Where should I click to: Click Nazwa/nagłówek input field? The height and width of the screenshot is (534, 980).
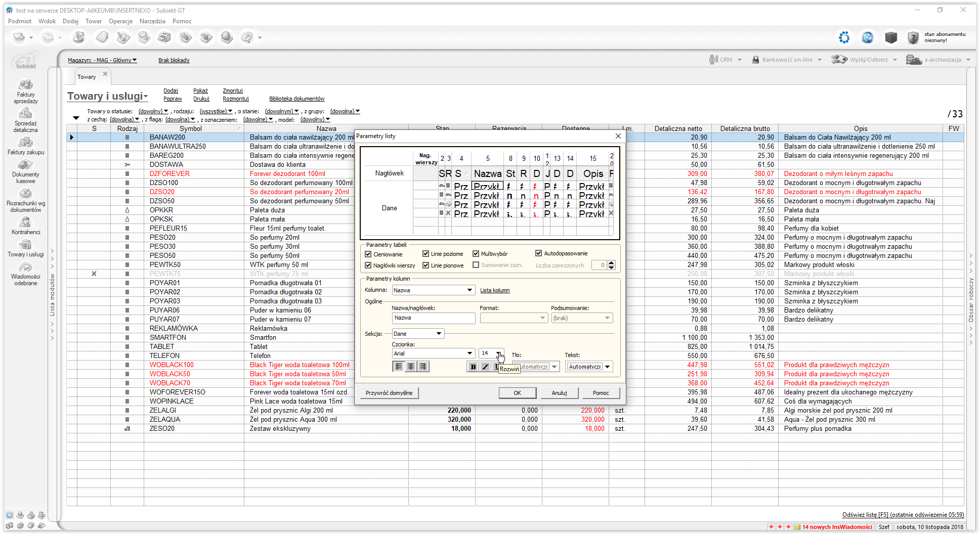point(434,318)
